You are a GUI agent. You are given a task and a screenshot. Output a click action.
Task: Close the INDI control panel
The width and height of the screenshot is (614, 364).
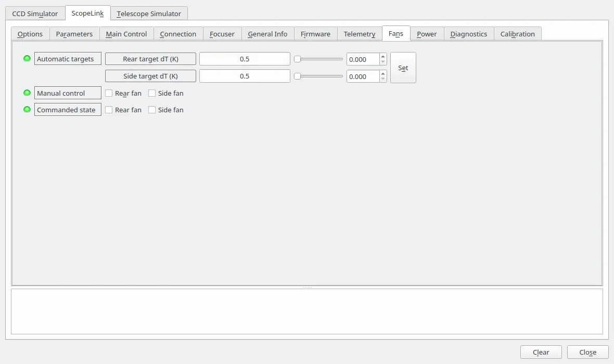[588, 352]
